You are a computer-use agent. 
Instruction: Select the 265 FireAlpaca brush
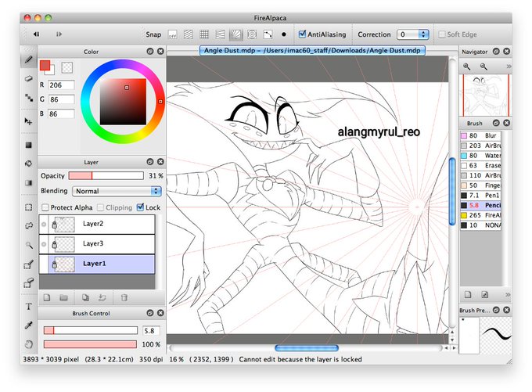click(480, 215)
